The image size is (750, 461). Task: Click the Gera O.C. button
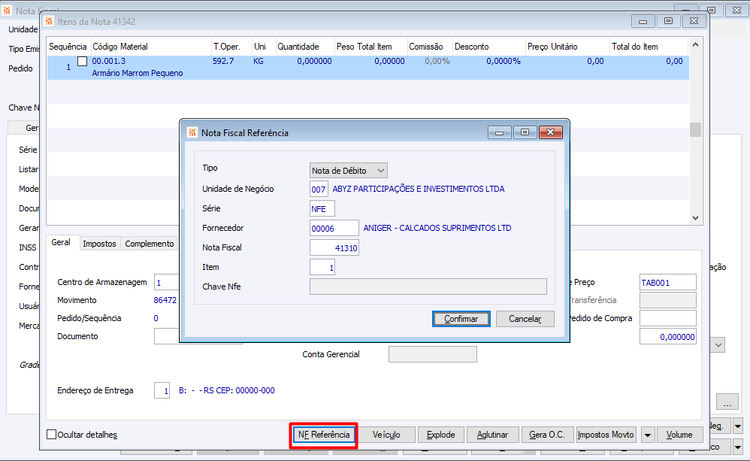point(547,435)
